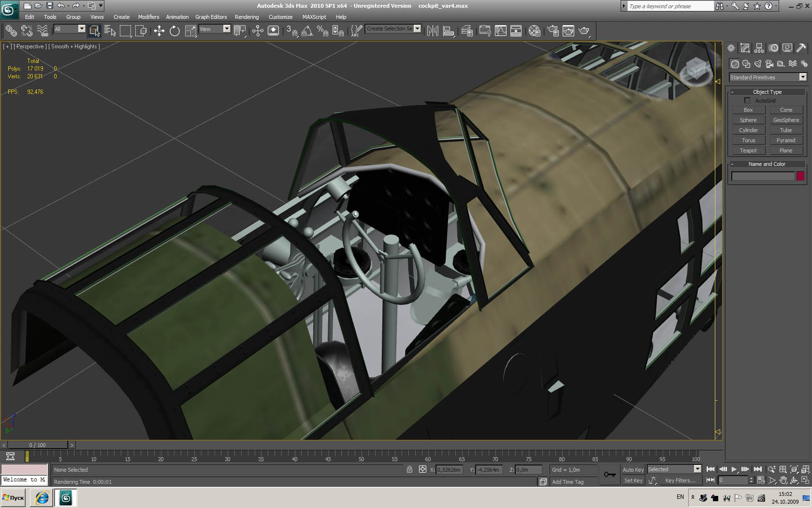Open the Material Editor icon
This screenshot has width=812, height=508.
tap(534, 31)
